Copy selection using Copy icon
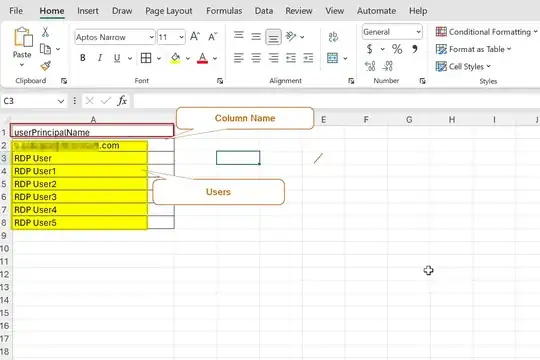 click(45, 49)
